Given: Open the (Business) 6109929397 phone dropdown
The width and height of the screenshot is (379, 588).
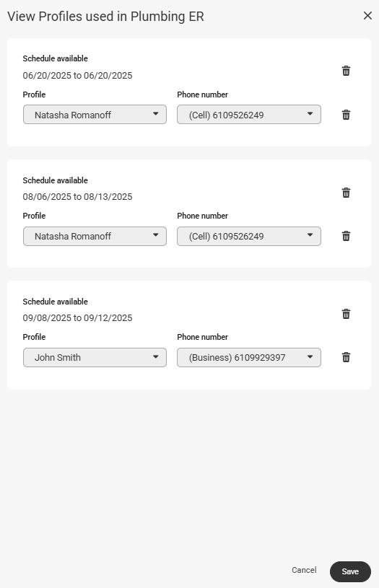Looking at the screenshot, I should [x=249, y=357].
